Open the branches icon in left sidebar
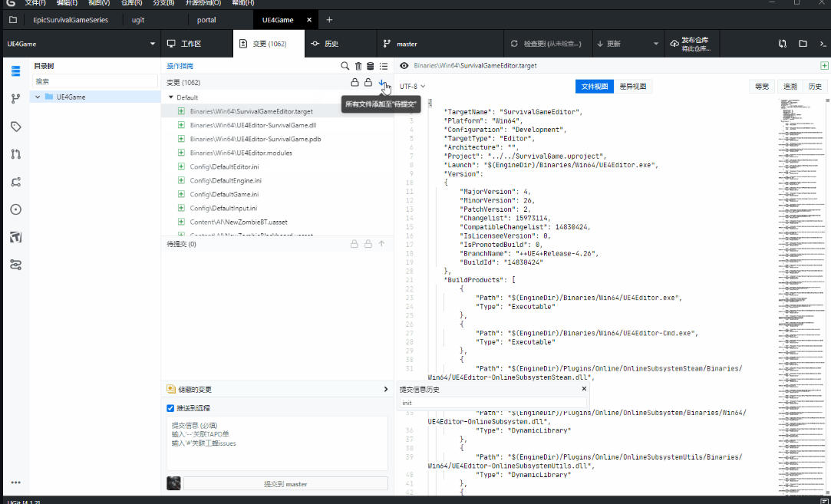Image resolution: width=831 pixels, height=504 pixels. [15, 98]
